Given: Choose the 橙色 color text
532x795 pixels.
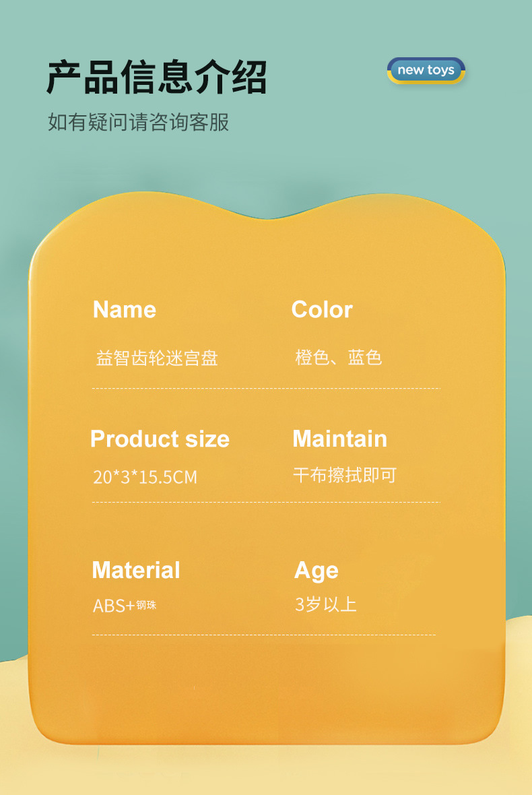Looking at the screenshot, I should click(x=312, y=357).
